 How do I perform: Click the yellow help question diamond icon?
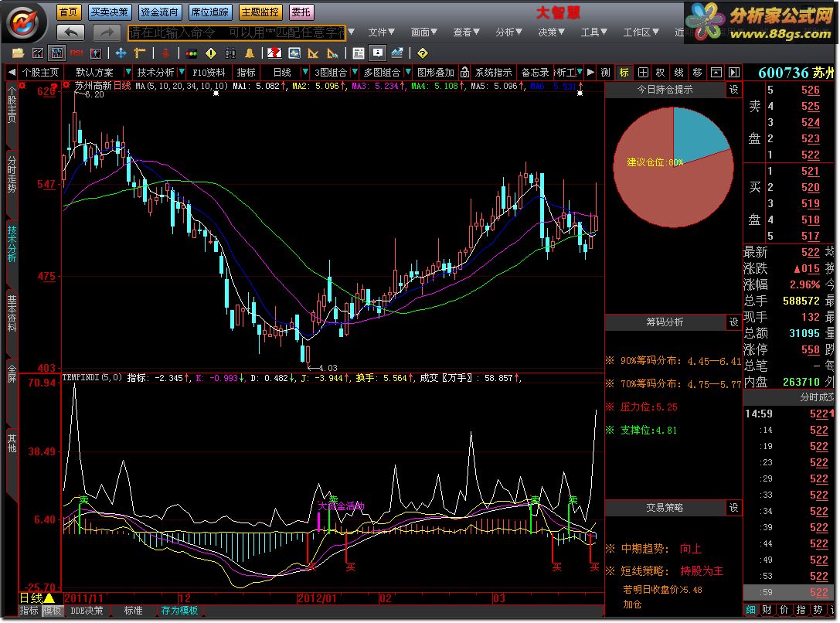tap(422, 53)
